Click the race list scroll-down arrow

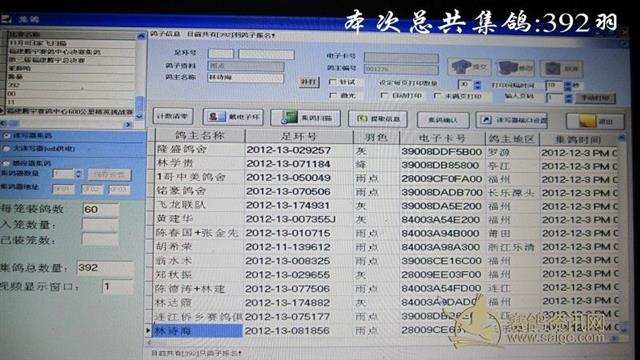(x=140, y=116)
